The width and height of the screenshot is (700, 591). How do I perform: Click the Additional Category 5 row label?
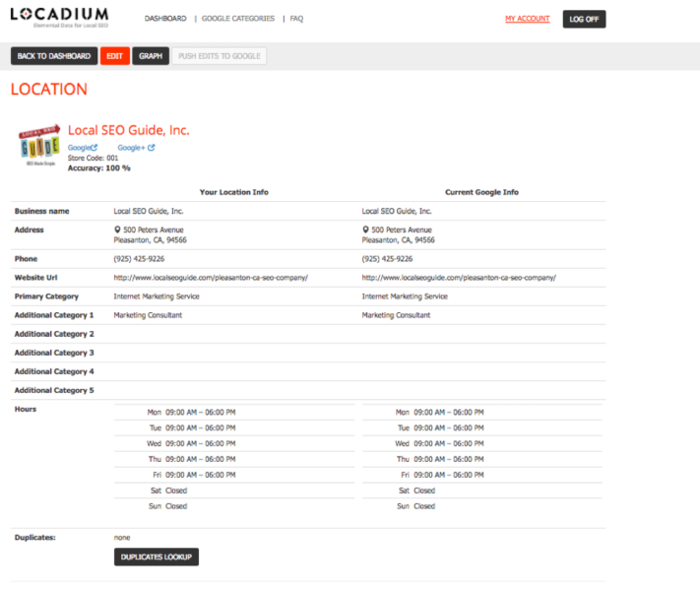[54, 390]
